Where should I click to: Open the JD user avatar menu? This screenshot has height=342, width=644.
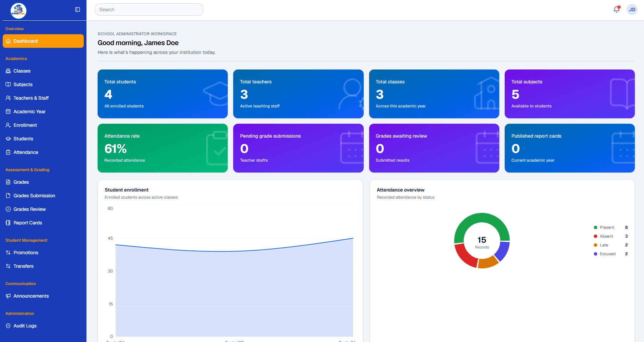click(632, 9)
